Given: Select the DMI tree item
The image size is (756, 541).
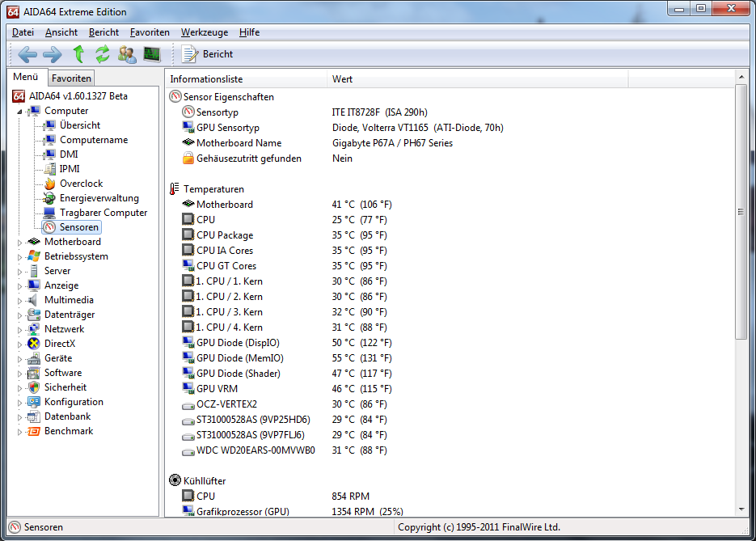Looking at the screenshot, I should (x=69, y=154).
